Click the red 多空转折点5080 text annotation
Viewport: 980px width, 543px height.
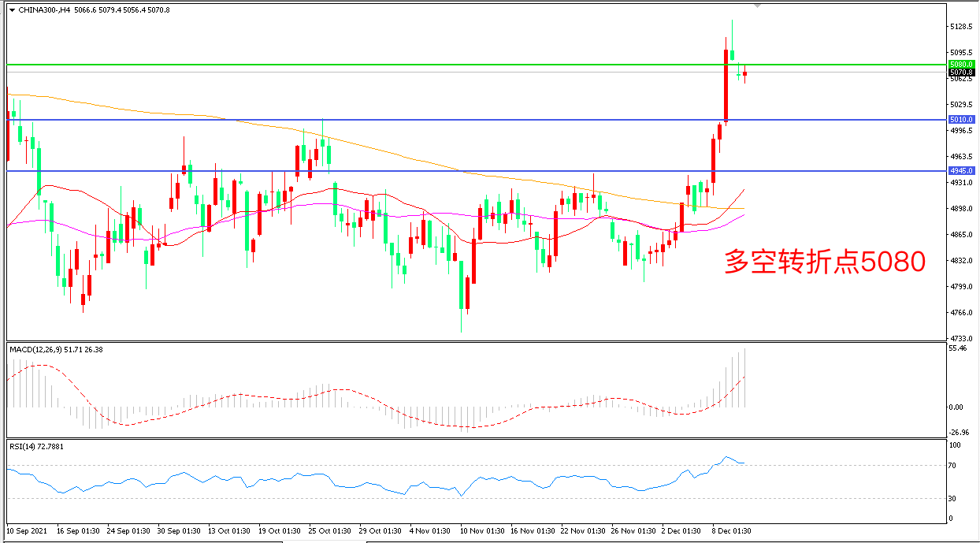(824, 262)
